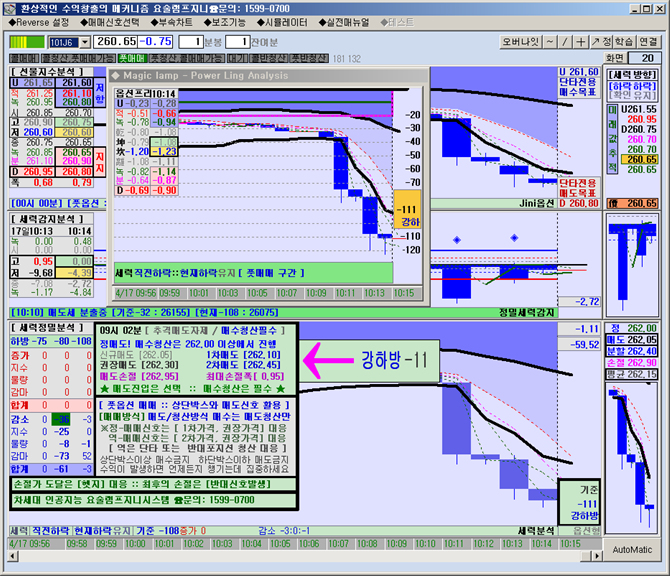Click the app icon in the title bar
Image resolution: width=670 pixels, height=576 pixels.
click(x=9, y=9)
